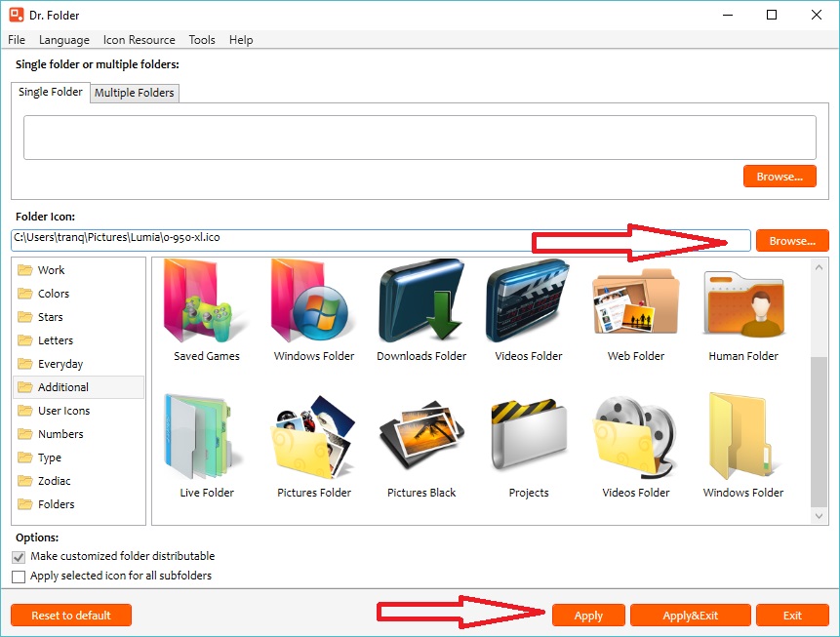Screen dimensions: 840x637
Task: Switch to the Multiple Folders tab
Action: coord(134,93)
